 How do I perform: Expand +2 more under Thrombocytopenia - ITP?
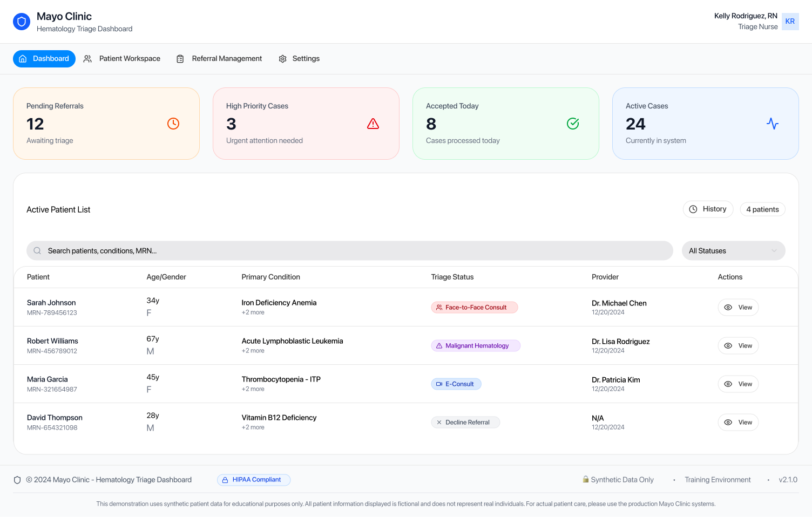pos(253,389)
